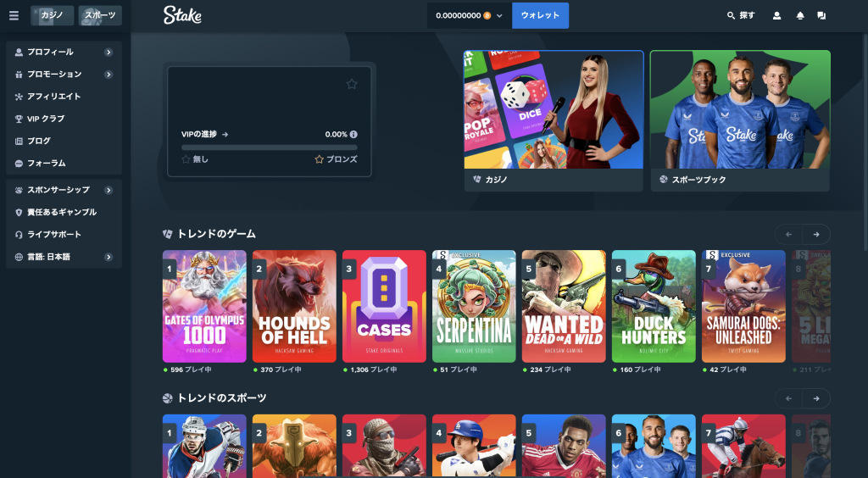This screenshot has width=868, height=478.
Task: Open the Cases game thumbnail
Action: pyautogui.click(x=384, y=307)
